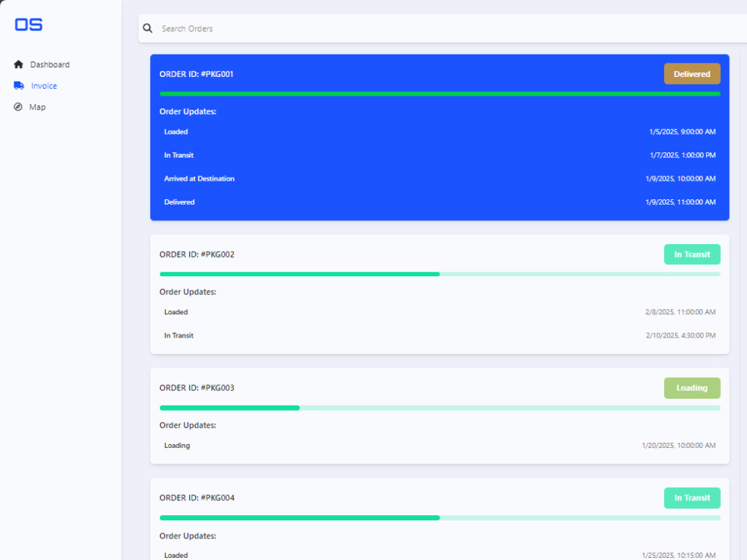This screenshot has height=560, width=747.
Task: Click timestamp 2/10/2025, 4:30:00 PM
Action: click(x=681, y=335)
